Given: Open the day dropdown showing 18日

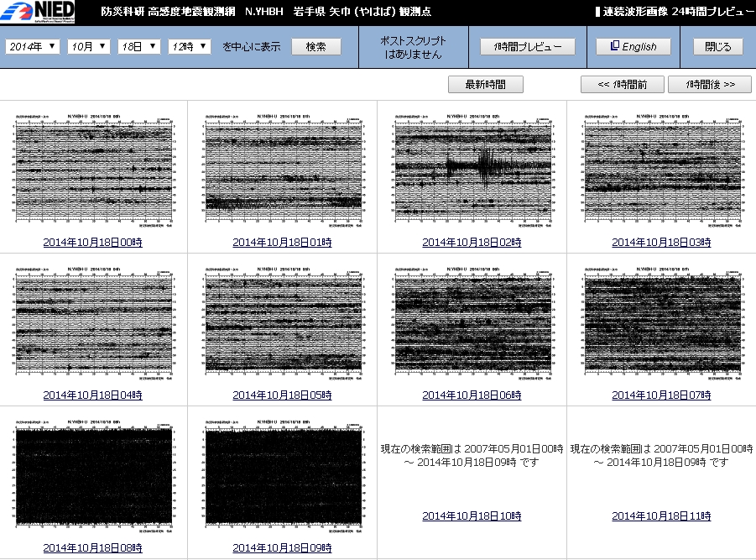Looking at the screenshot, I should click(x=138, y=47).
